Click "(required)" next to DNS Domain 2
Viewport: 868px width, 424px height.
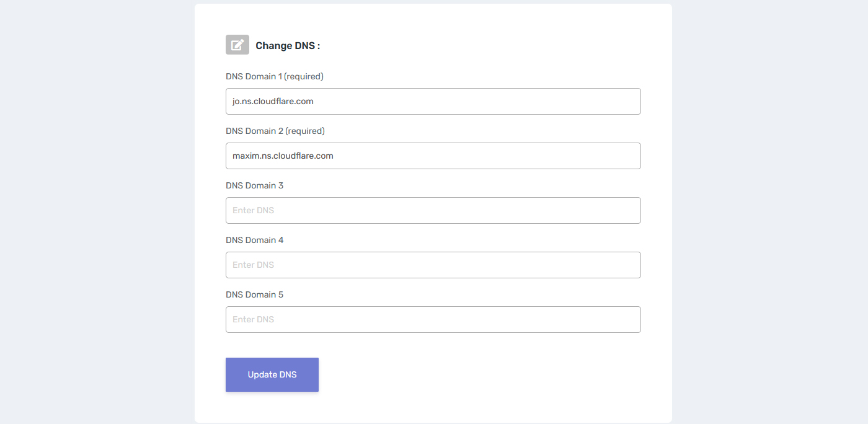(x=305, y=131)
